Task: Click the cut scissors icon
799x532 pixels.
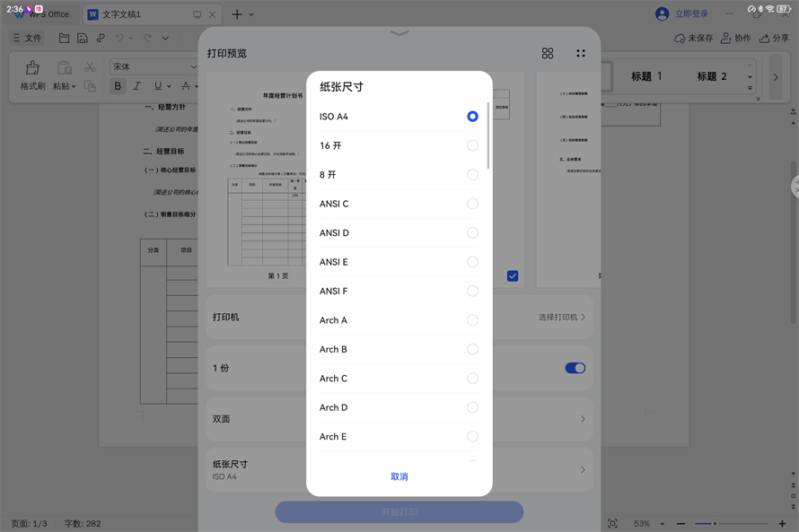Action: [90, 67]
